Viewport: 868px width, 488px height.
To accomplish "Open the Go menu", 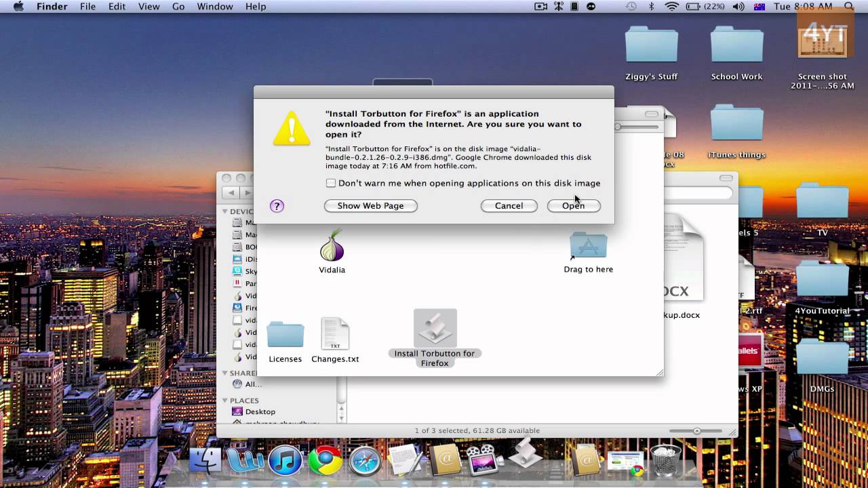I will 178,6.
